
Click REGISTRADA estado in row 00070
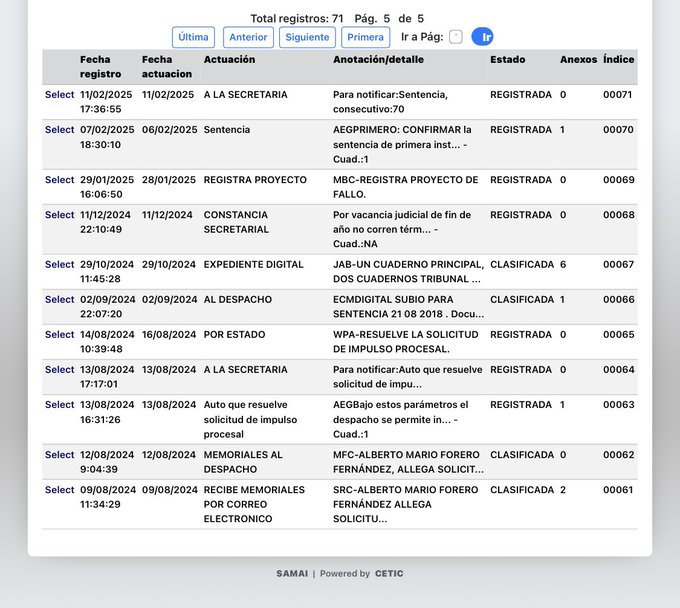521,130
